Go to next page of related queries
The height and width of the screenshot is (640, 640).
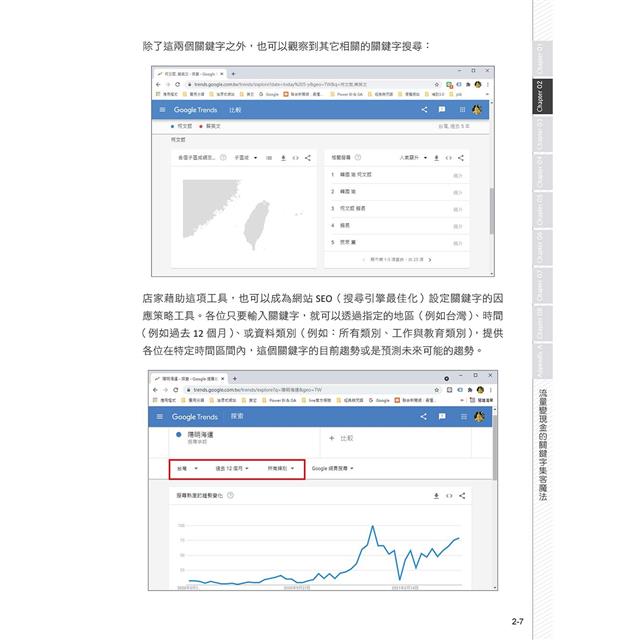pos(430,260)
